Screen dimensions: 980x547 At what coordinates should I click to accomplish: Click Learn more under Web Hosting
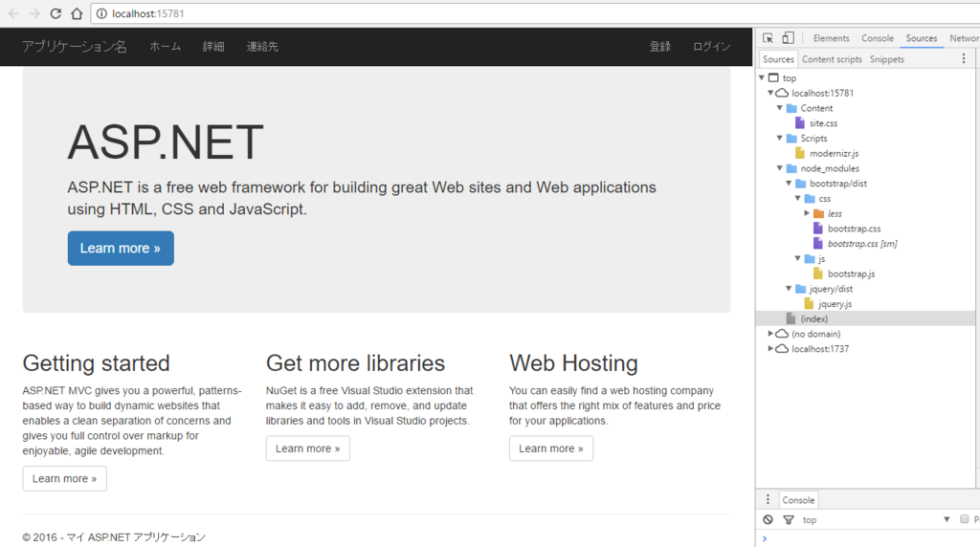point(550,449)
